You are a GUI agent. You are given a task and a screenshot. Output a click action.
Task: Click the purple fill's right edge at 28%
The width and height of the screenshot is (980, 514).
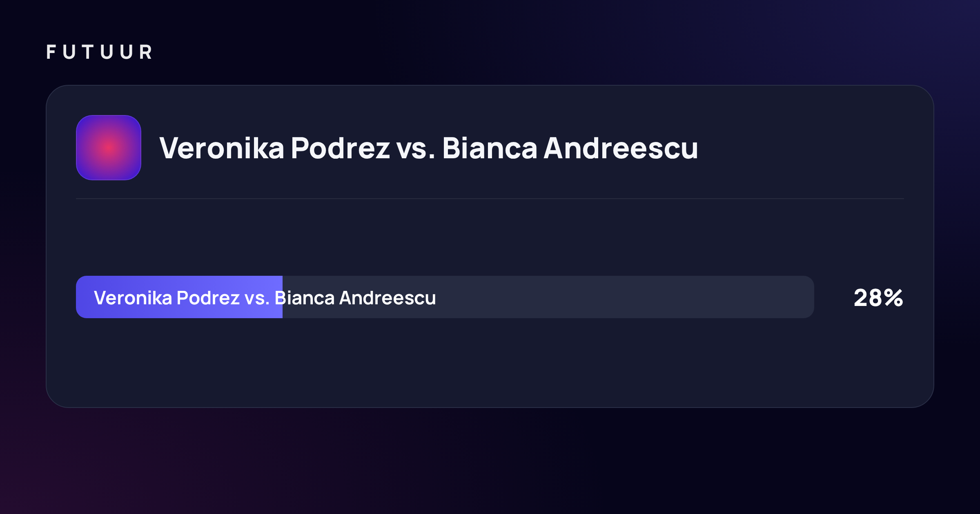282,297
